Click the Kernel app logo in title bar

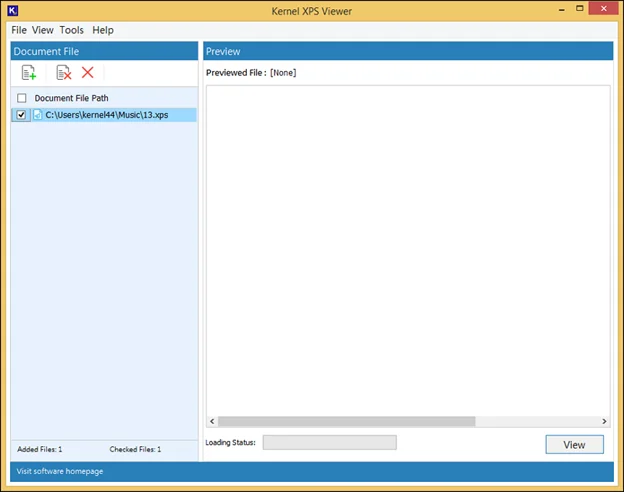pyautogui.click(x=13, y=11)
